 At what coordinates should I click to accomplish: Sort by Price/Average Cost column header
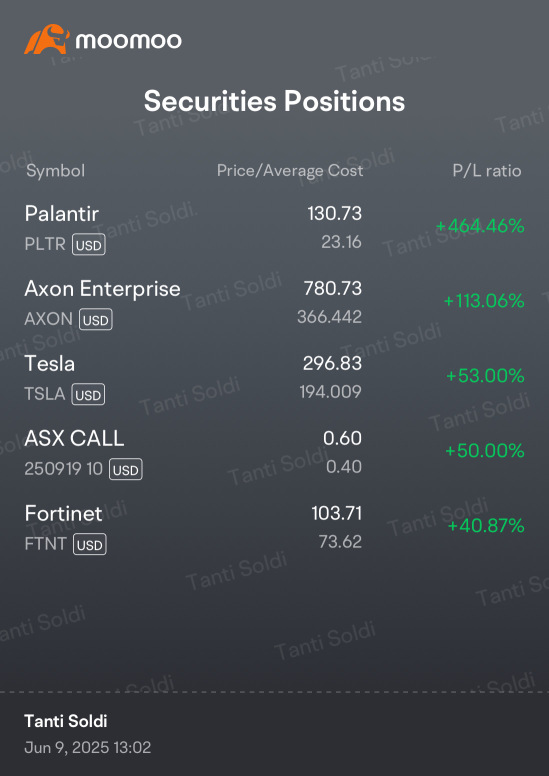[x=290, y=171]
